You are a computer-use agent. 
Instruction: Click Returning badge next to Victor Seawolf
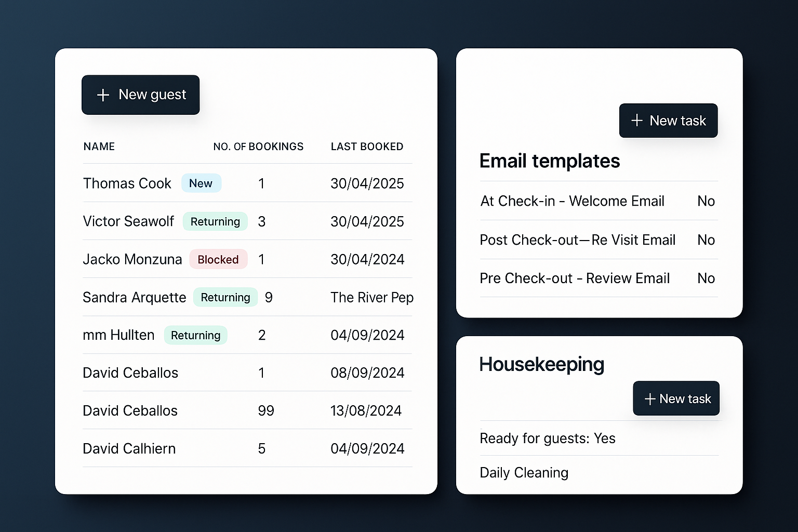tap(215, 221)
